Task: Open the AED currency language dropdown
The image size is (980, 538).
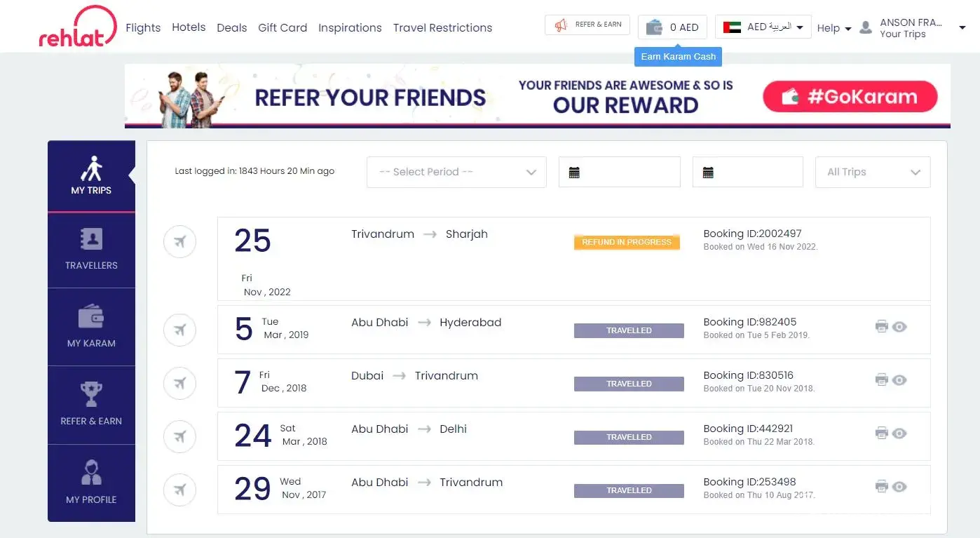Action: coord(763,27)
